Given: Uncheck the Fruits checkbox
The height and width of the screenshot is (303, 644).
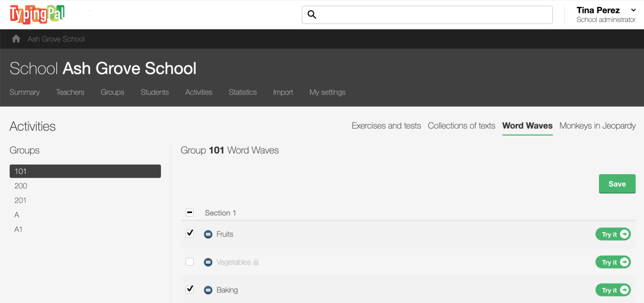Looking at the screenshot, I should coord(190,234).
